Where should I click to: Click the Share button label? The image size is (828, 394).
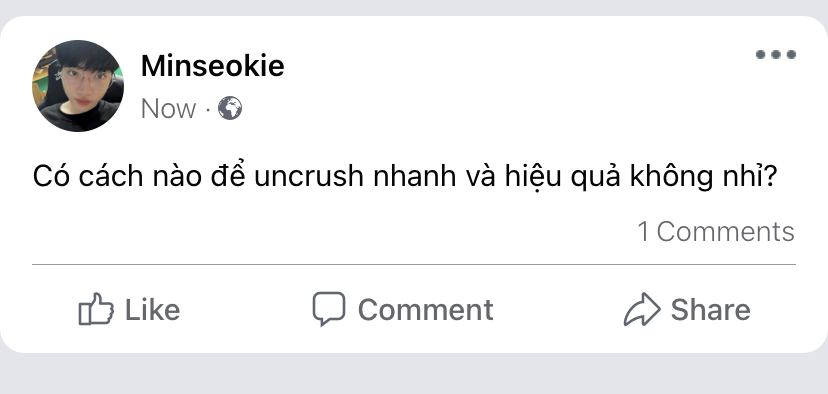click(x=710, y=309)
